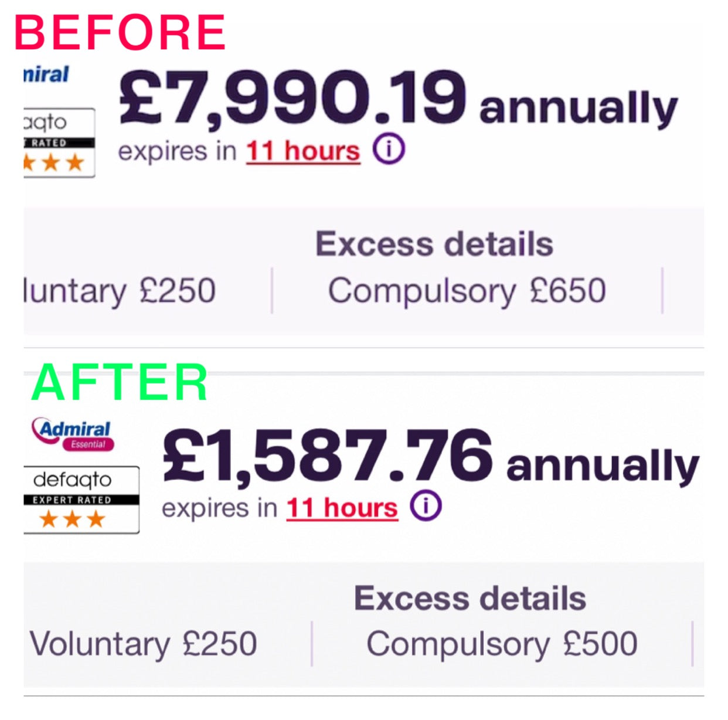Click the Voluntary £250 excess in the lower quote

[x=144, y=644]
